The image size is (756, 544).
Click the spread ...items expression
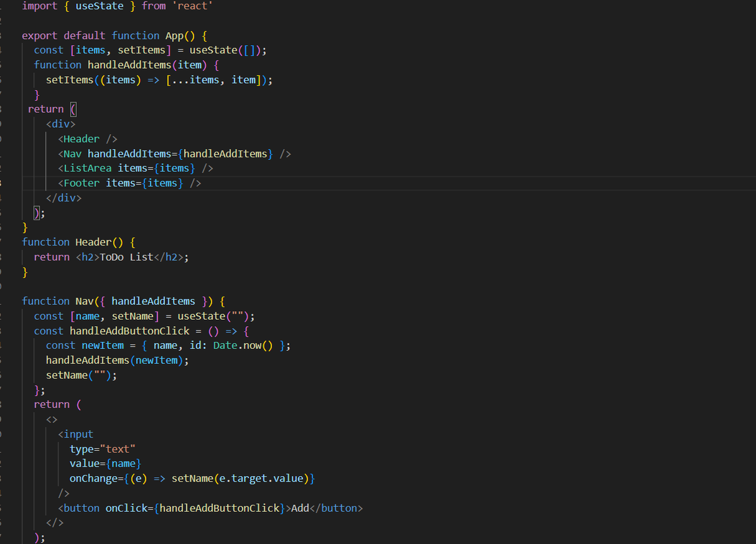pos(195,79)
